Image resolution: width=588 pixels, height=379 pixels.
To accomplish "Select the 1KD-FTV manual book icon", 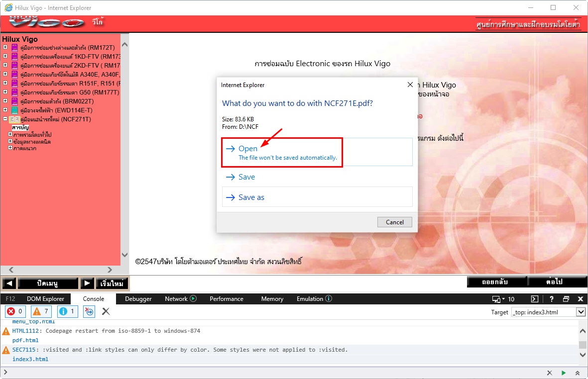I will pos(14,57).
